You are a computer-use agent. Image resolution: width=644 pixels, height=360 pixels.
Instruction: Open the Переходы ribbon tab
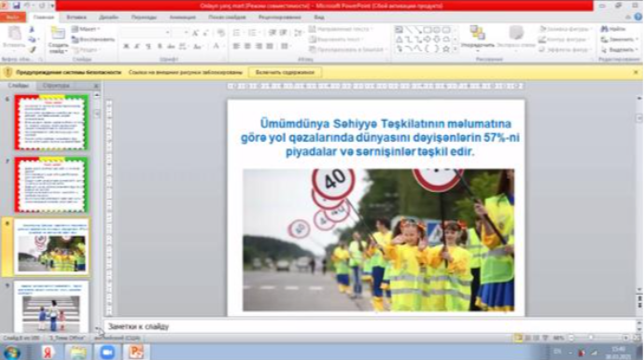144,17
